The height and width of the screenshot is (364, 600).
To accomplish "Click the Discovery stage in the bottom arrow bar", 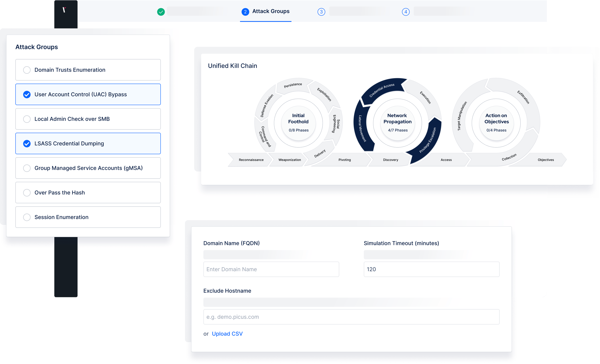I will point(390,160).
